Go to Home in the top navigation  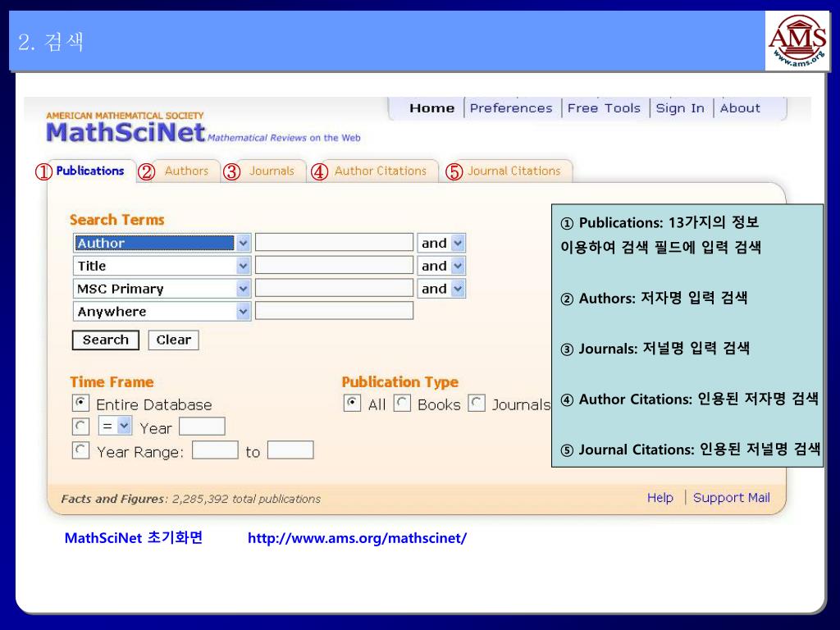click(x=431, y=108)
